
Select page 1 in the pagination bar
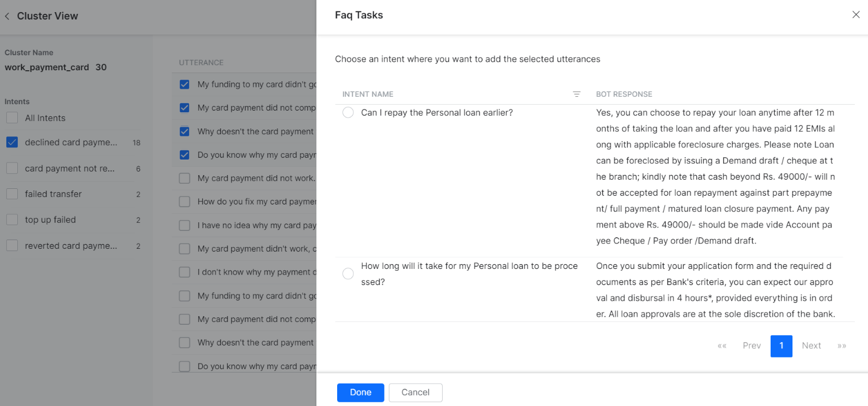click(x=782, y=346)
